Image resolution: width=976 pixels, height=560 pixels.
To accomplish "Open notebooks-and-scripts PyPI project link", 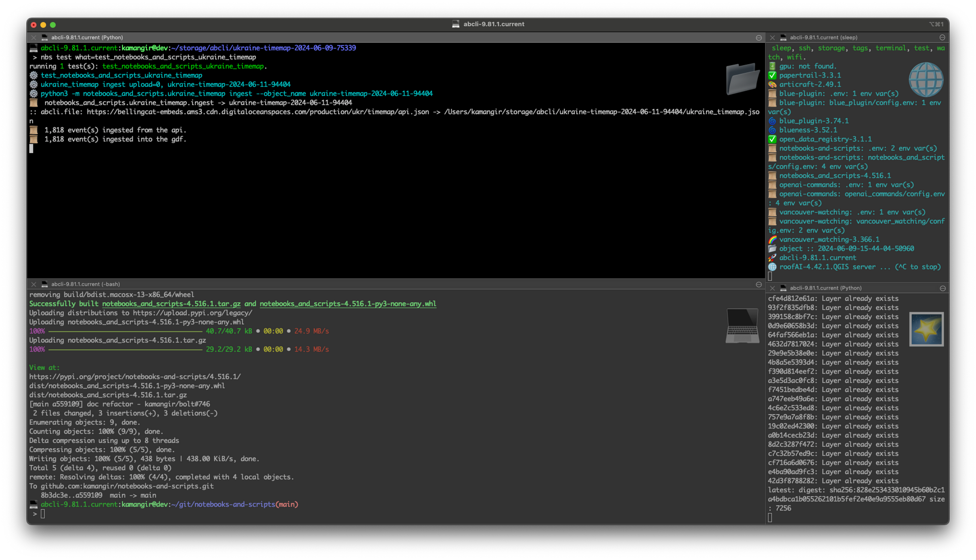I will click(134, 377).
